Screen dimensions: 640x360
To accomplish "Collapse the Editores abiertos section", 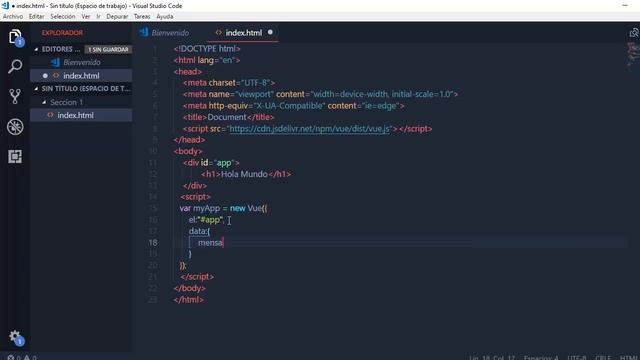I will pyautogui.click(x=36, y=49).
